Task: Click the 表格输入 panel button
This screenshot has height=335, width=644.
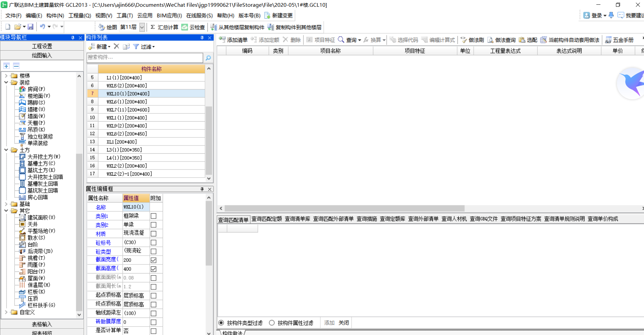Action: [42, 324]
